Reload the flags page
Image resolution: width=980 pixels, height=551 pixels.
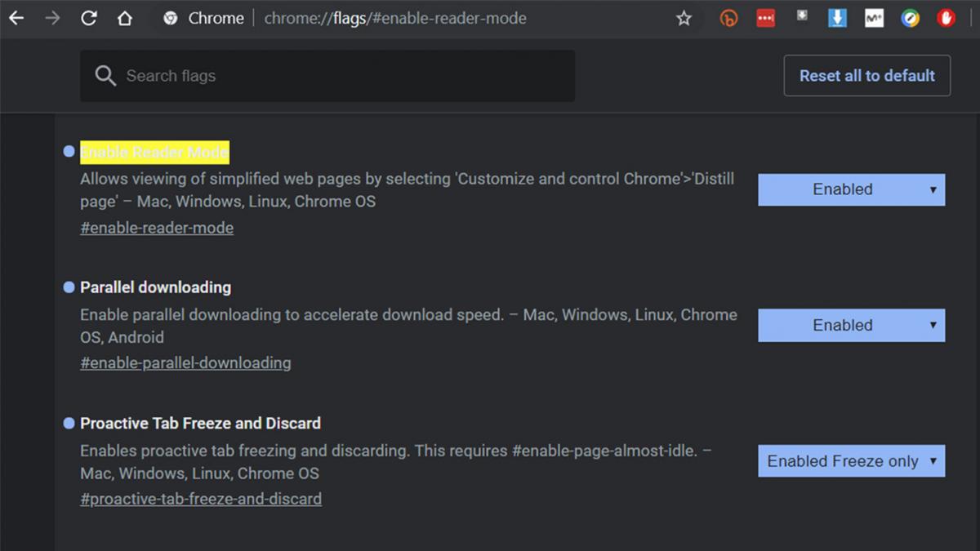[x=88, y=18]
